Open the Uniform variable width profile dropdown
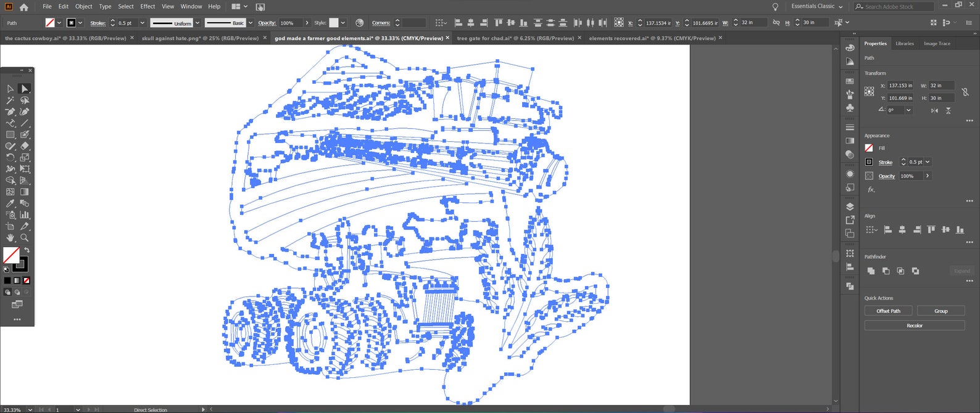The image size is (980, 413). click(x=197, y=23)
